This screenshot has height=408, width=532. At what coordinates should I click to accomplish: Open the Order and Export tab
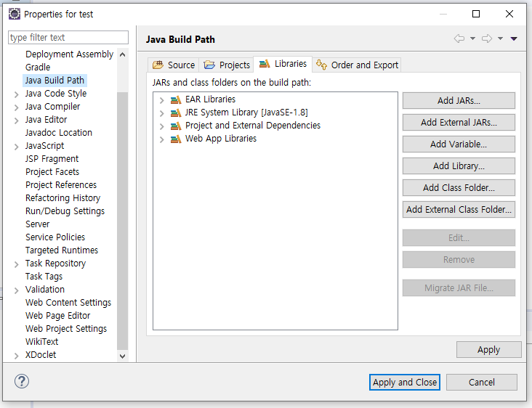(357, 65)
